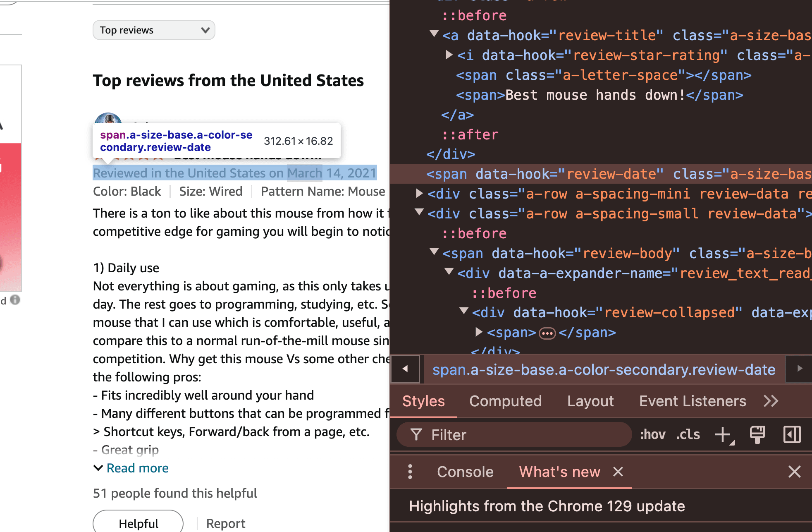Open the drawer three-dot menu
812x532 pixels.
tap(410, 472)
